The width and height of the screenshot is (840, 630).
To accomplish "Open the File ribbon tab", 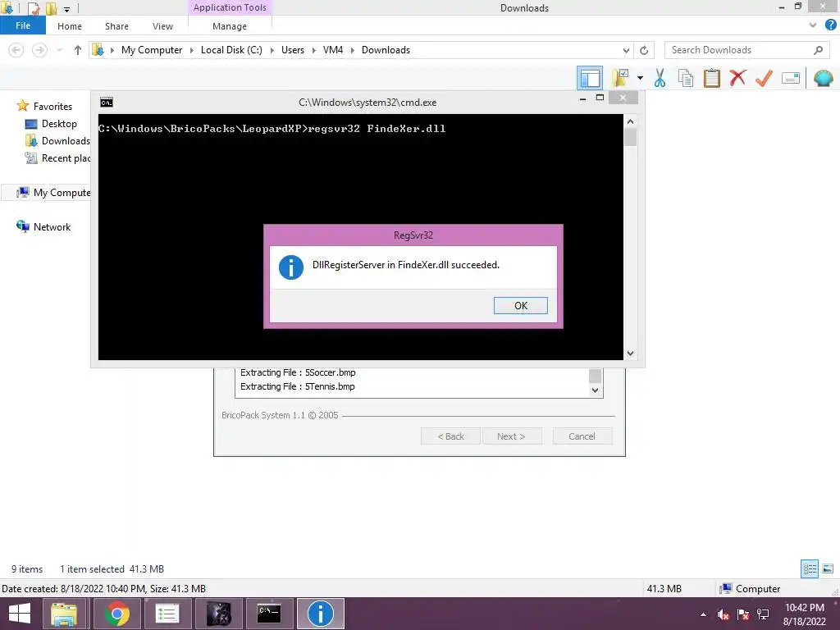I will [x=23, y=25].
